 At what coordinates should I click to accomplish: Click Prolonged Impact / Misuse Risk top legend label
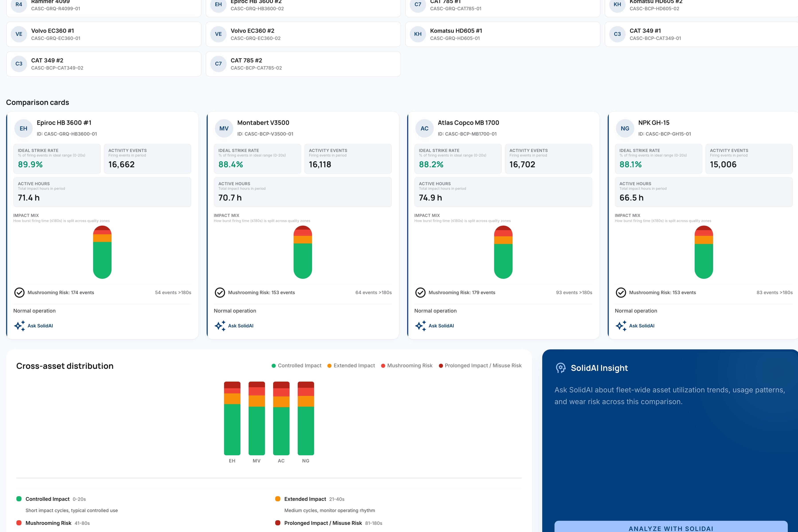coord(483,365)
